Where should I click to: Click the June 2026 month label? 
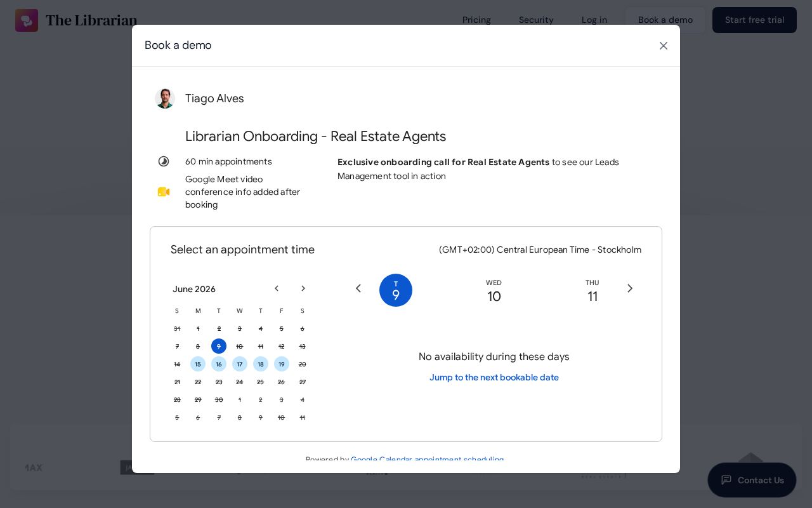[x=194, y=289]
